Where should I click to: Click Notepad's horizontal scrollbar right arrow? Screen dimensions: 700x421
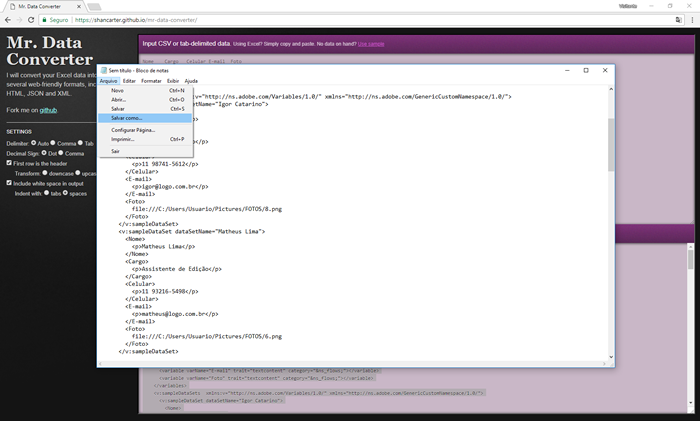[x=604, y=364]
